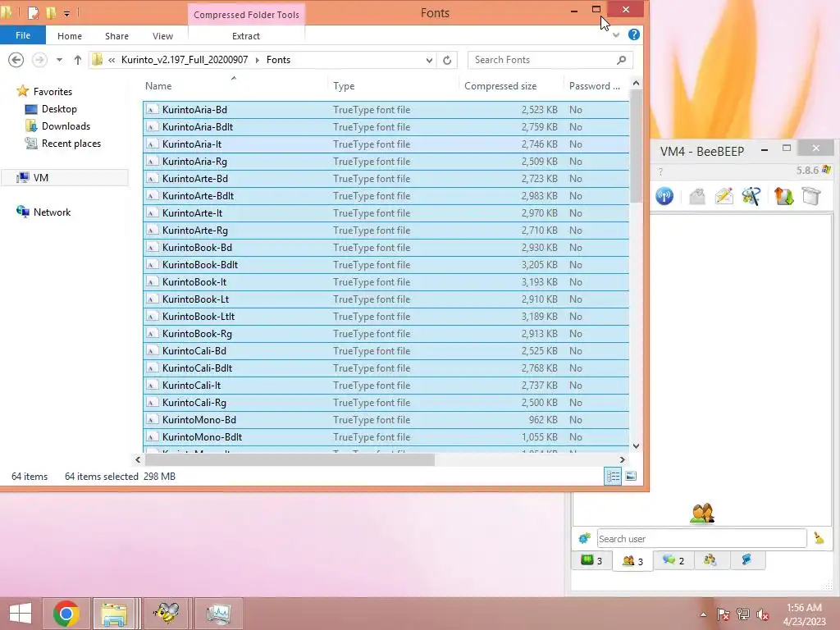Open the chats tab showing 2 in BeeBEEP
The height and width of the screenshot is (630, 840).
pyautogui.click(x=673, y=560)
